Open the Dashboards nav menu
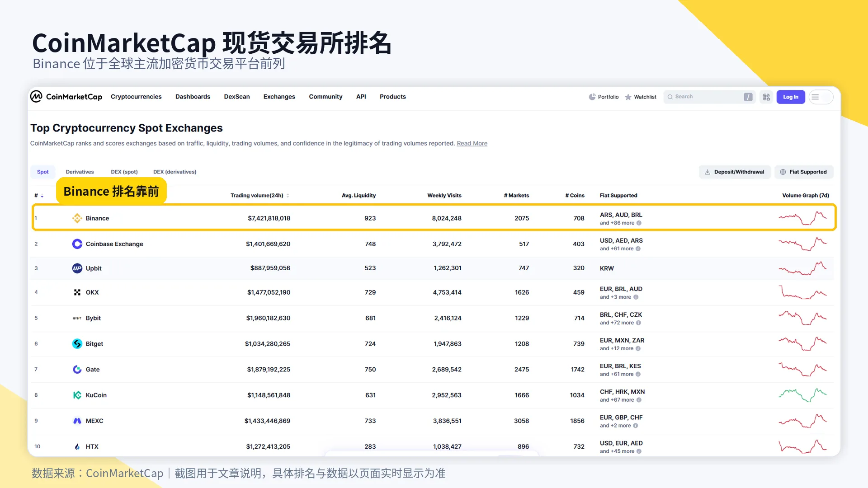Viewport: 868px width, 488px height. [x=193, y=97]
